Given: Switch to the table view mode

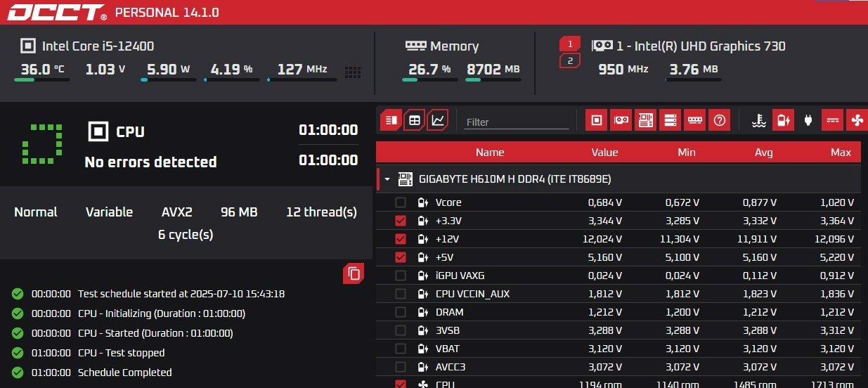Looking at the screenshot, I should (415, 120).
